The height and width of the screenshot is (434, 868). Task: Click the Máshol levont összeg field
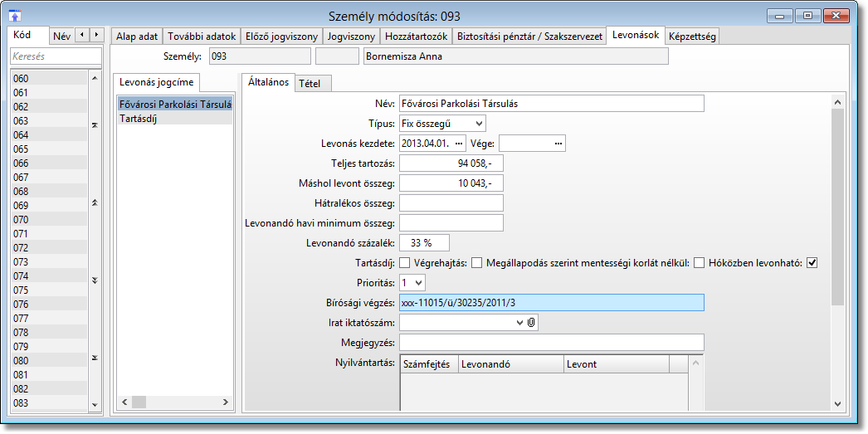451,183
